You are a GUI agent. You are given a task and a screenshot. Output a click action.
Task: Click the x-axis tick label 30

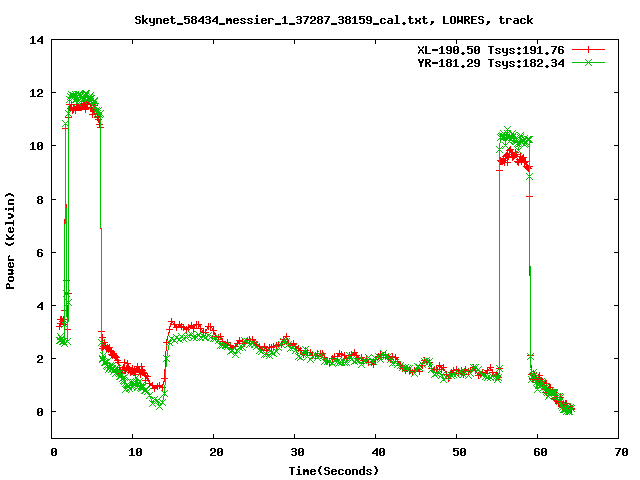coord(298,452)
